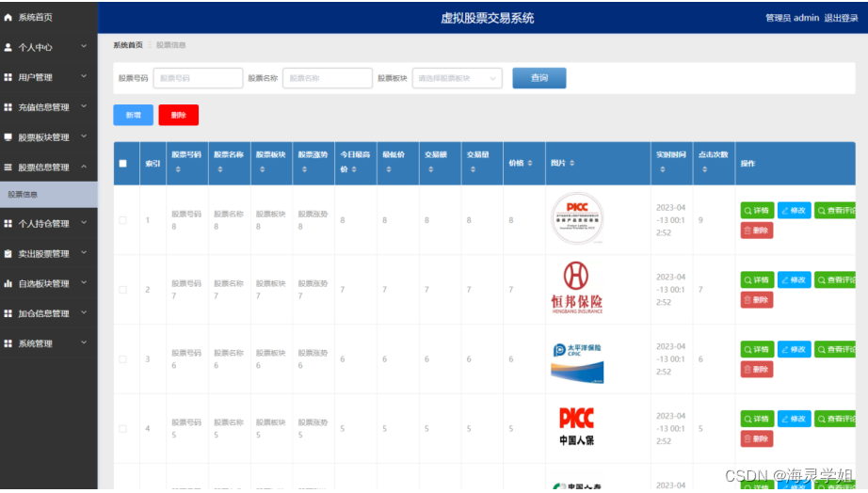Viewport: 868px width, 493px height.
Task: Collapse 股票信息管理 with its chevron
Action: pos(84,167)
